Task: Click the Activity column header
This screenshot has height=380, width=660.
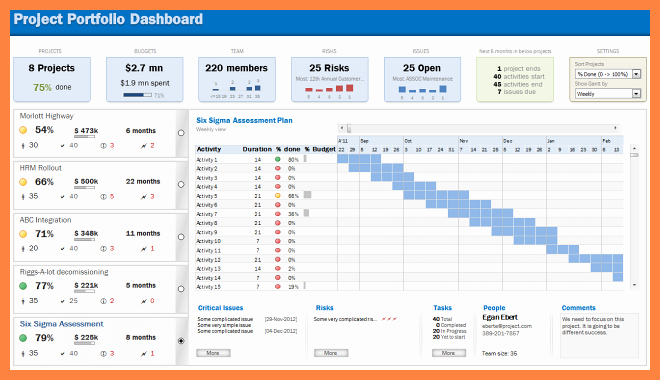Action: click(x=209, y=149)
